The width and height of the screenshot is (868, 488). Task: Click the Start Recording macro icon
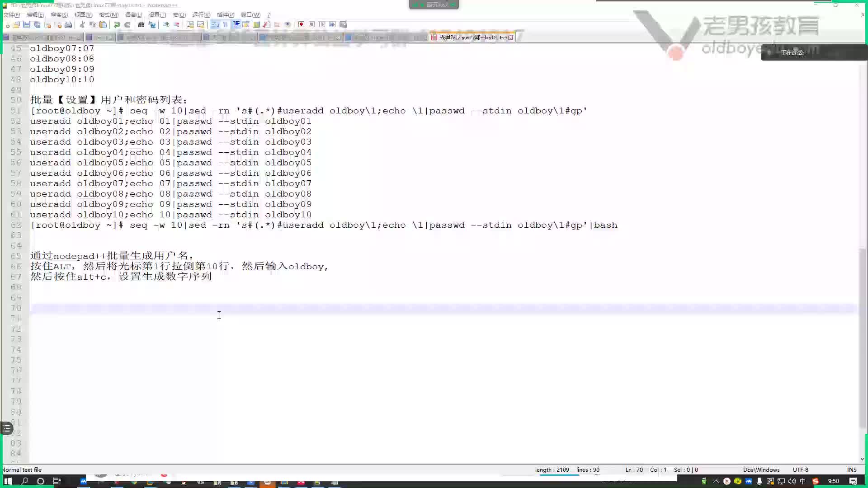pos(301,24)
